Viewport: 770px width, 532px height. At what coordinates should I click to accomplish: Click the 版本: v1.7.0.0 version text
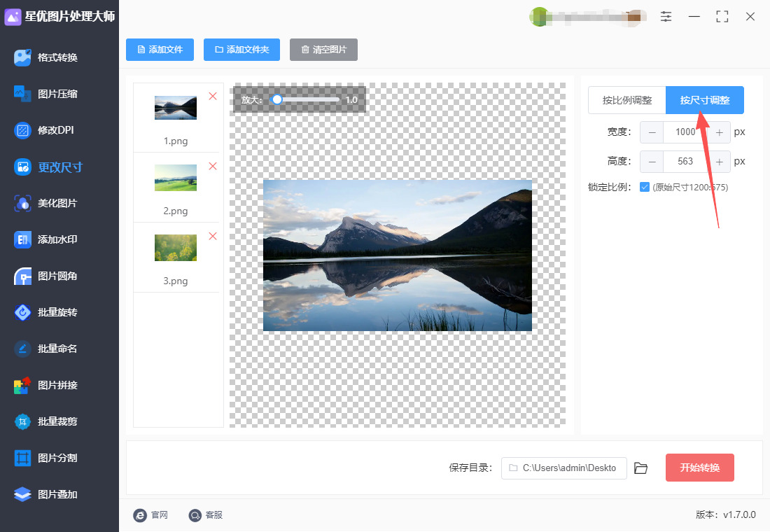point(726,514)
